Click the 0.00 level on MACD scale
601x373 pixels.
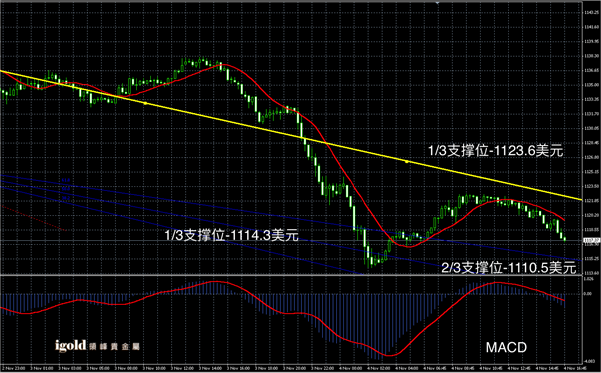(x=588, y=294)
